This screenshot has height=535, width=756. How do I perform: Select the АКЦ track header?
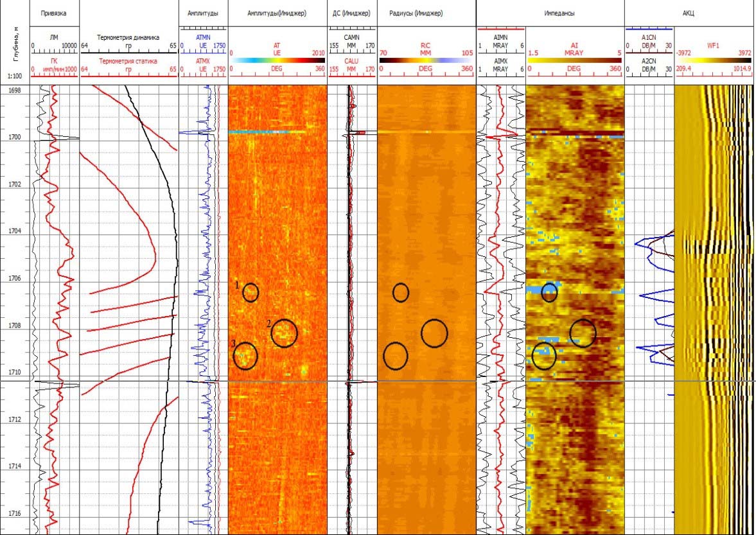pos(689,13)
